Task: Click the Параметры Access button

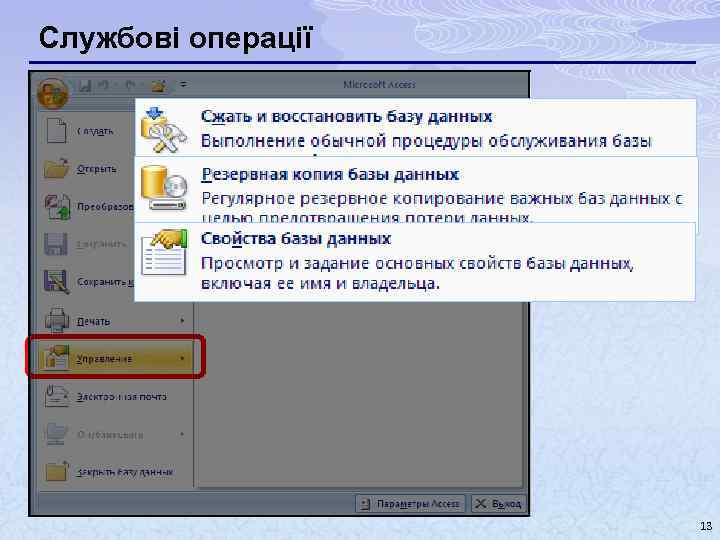Action: pos(410,504)
